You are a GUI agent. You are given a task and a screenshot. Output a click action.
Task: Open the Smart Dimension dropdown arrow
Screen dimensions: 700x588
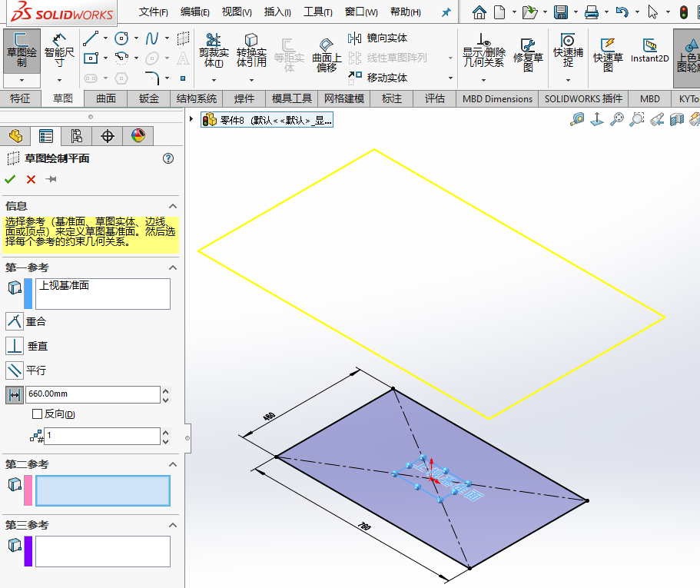(59, 81)
